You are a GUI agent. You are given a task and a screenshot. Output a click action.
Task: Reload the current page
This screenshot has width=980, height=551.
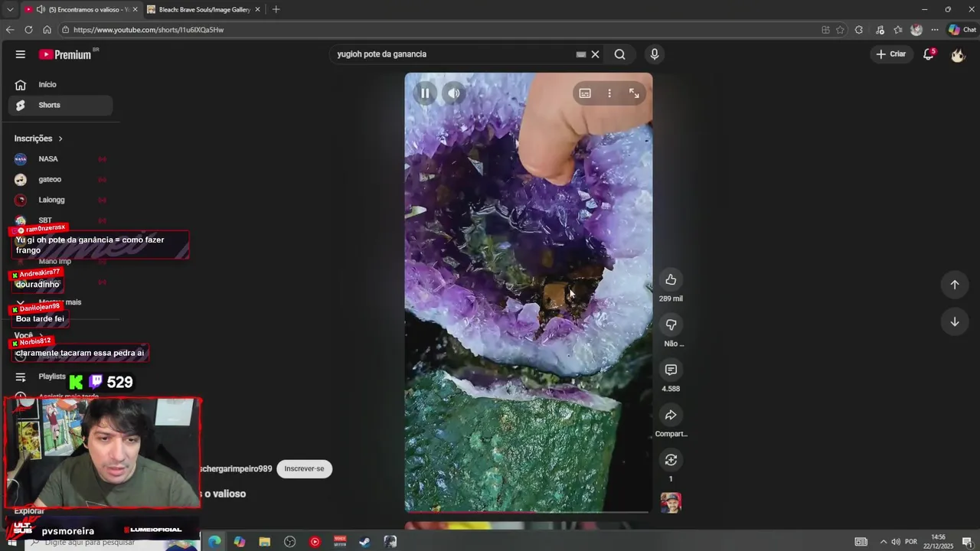[28, 30]
